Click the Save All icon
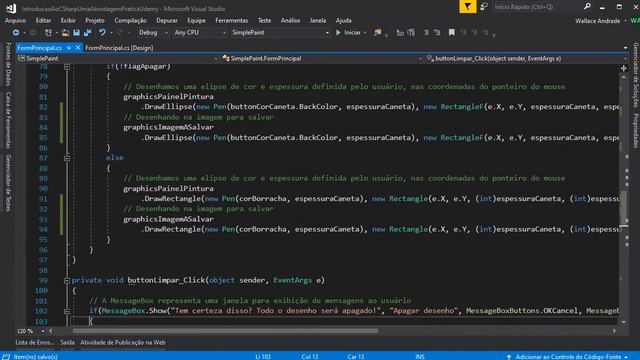Image resolution: width=640 pixels, height=360 pixels. tap(88, 33)
